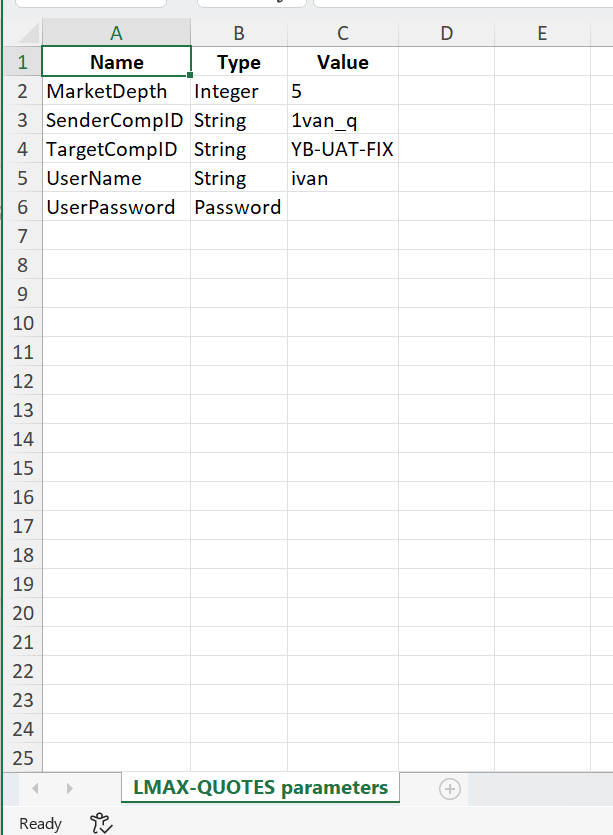Add a new sheet with plus button
613x835 pixels.
click(450, 789)
